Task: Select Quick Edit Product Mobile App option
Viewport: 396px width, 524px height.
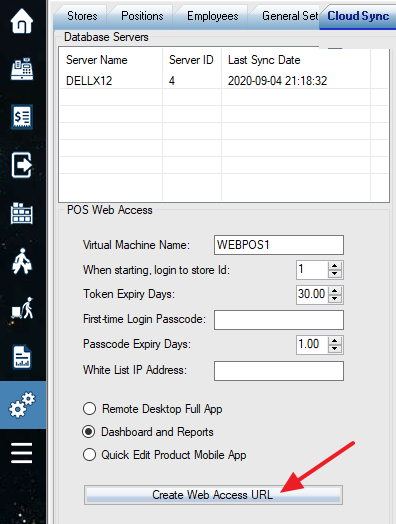Action: [x=164, y=455]
